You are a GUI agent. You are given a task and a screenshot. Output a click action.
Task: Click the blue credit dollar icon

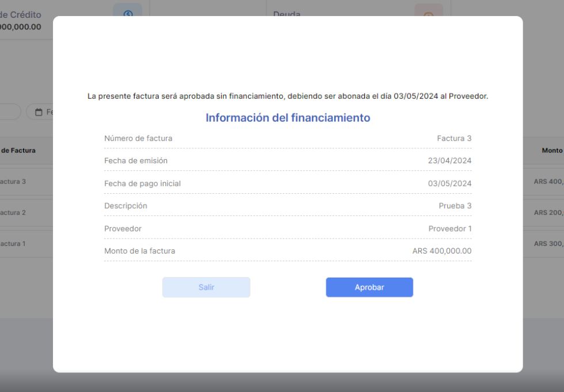click(x=127, y=13)
